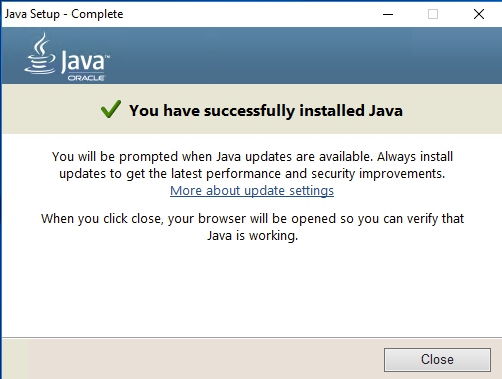Click the Java Setup - Complete window title
This screenshot has width=502, height=379.
click(x=64, y=14)
